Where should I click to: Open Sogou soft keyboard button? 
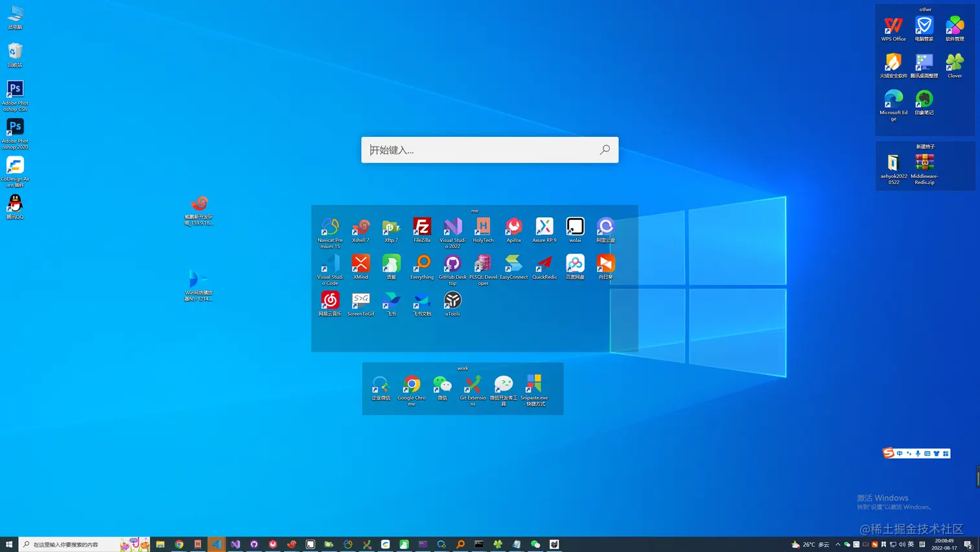pos(927,453)
